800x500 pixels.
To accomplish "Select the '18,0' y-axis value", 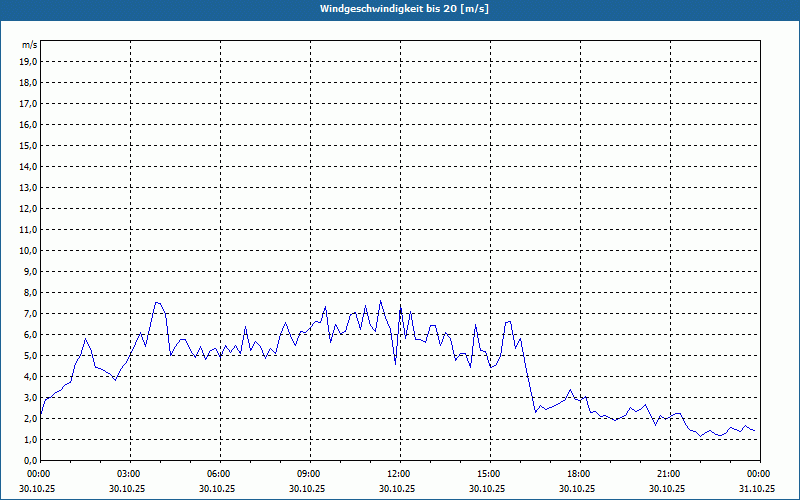I will [x=28, y=83].
